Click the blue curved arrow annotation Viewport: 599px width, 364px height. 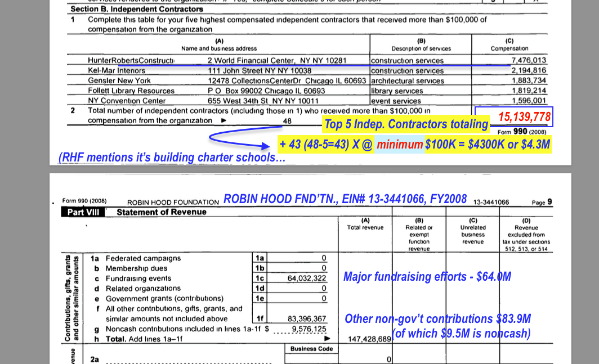click(236, 139)
